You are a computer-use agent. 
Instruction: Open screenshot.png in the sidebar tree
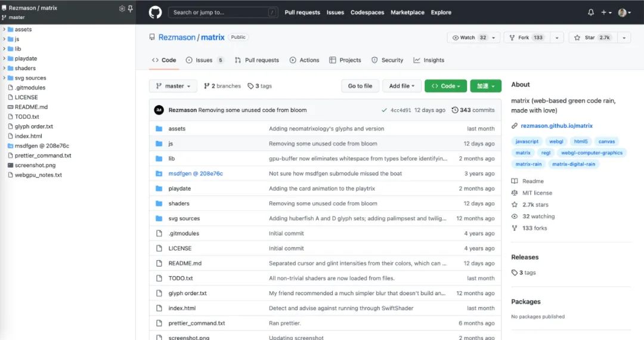point(35,165)
